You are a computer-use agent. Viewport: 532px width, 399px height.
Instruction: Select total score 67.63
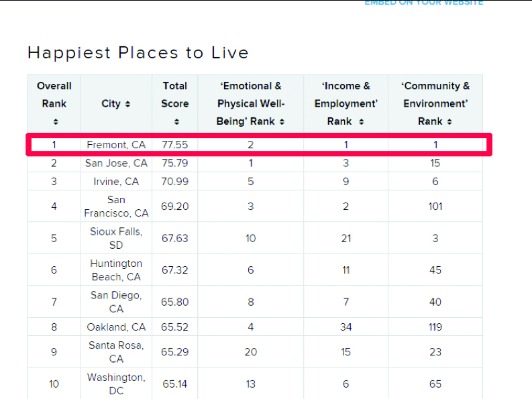[x=174, y=238]
